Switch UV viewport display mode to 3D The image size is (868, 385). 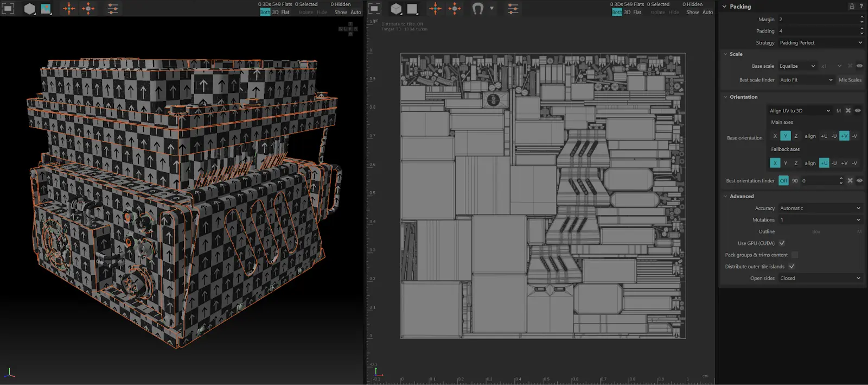coord(627,12)
